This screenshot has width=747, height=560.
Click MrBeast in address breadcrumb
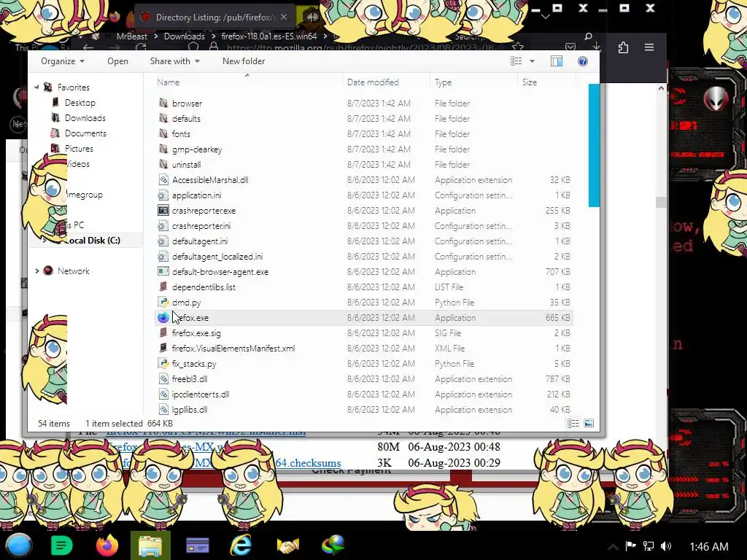click(131, 36)
